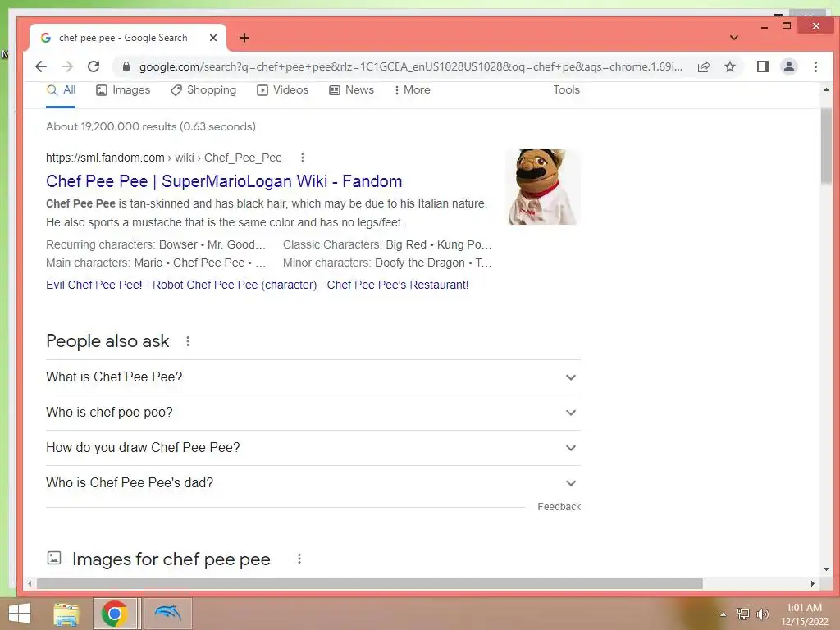Click the horizontal scrollbar thumb
This screenshot has width=840, height=630.
370,583
